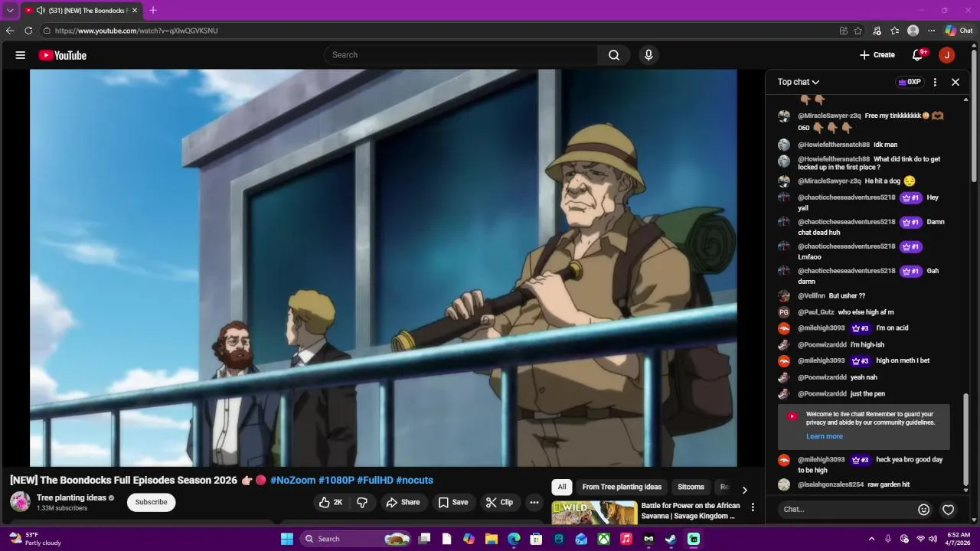The image size is (980, 551).
Task: Open @Vellfnn chat author name
Action: 812,296
